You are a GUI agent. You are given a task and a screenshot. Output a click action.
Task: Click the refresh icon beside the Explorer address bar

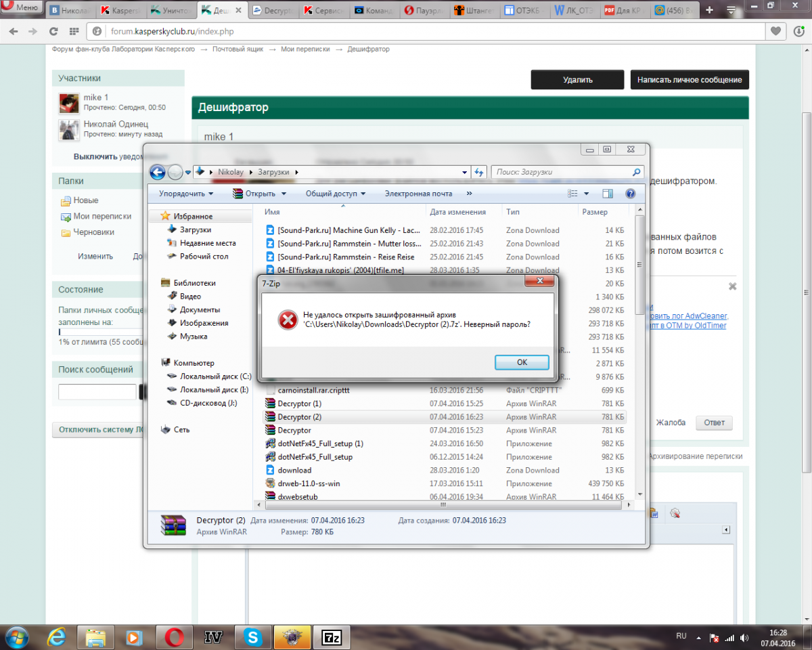pos(479,172)
